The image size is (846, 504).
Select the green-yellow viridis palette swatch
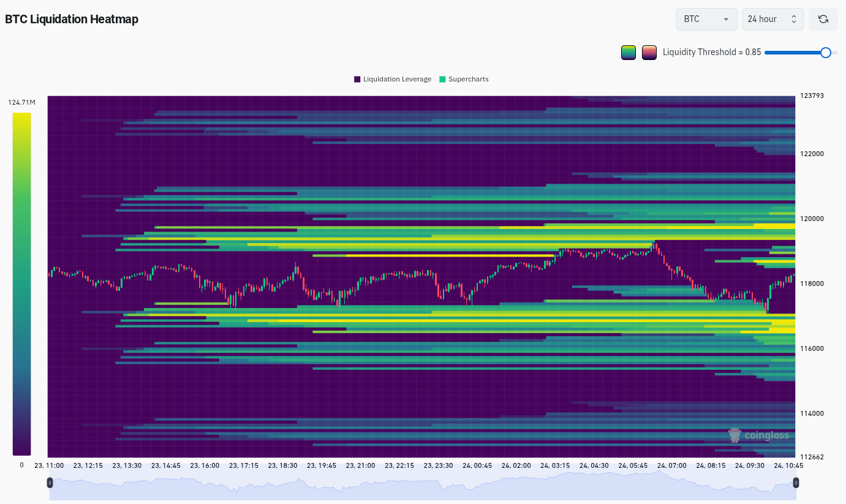click(x=628, y=53)
